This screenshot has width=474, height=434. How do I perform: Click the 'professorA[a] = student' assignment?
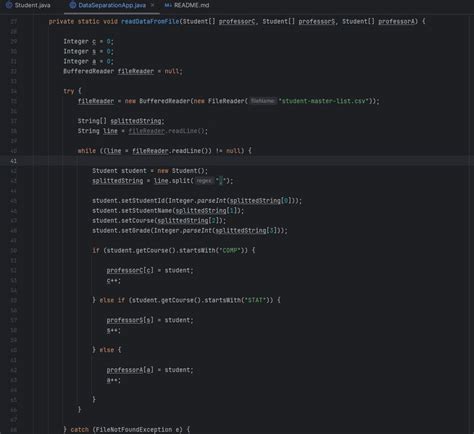[150, 370]
